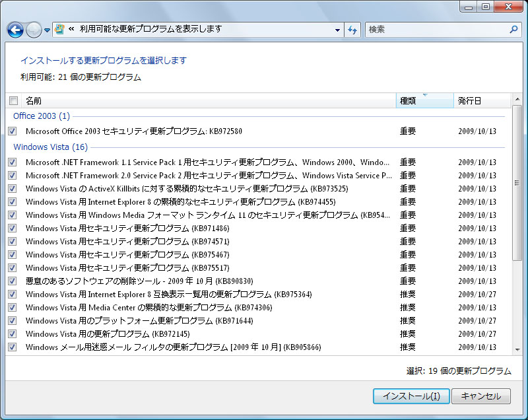Screen dimensions: 528x420
Task: Sort by the 種類 column header
Action: pyautogui.click(x=425, y=100)
